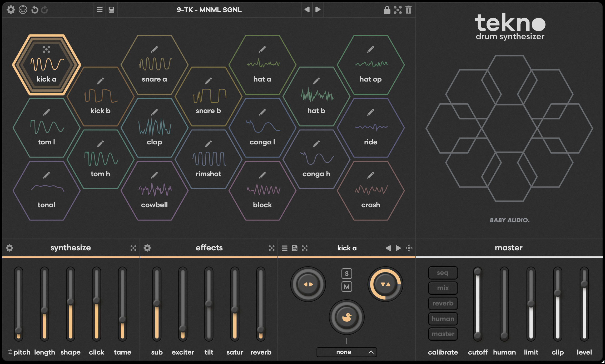Open the global settings gear icon
605x364 pixels.
tap(11, 10)
